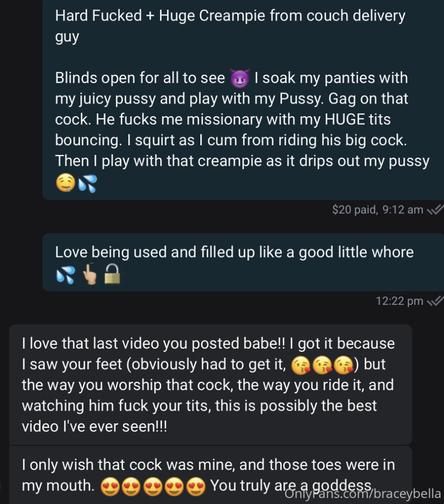Screen dimensions: 444x504
Task: Click the padlock emoji in second message
Action: pos(112,274)
